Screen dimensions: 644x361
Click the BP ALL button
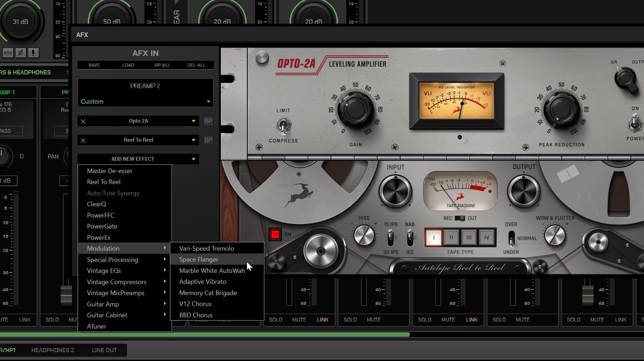[x=162, y=65]
